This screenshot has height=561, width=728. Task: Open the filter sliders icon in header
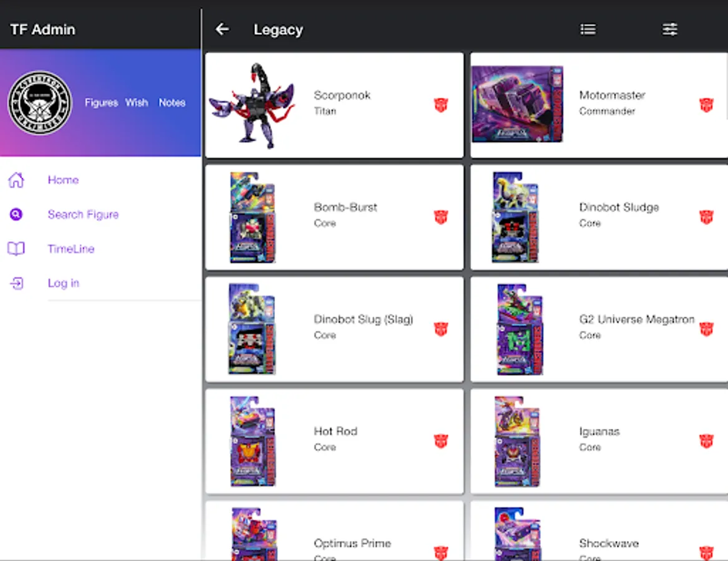tap(669, 29)
